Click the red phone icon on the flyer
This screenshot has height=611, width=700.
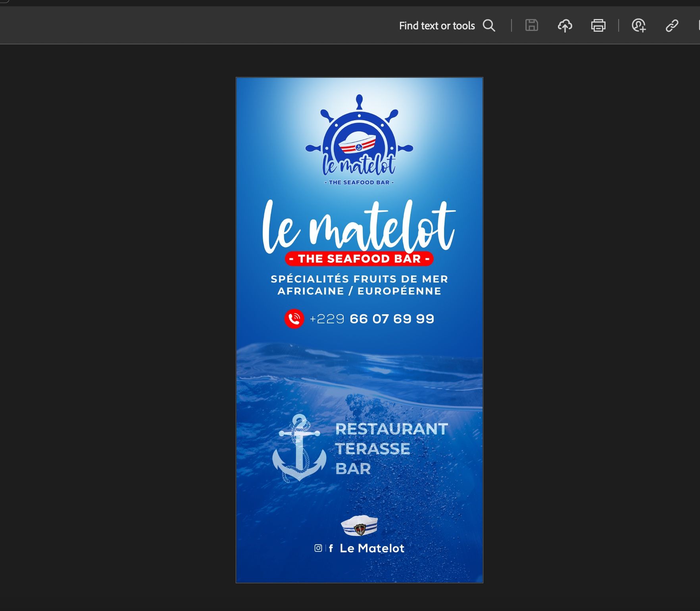tap(294, 319)
